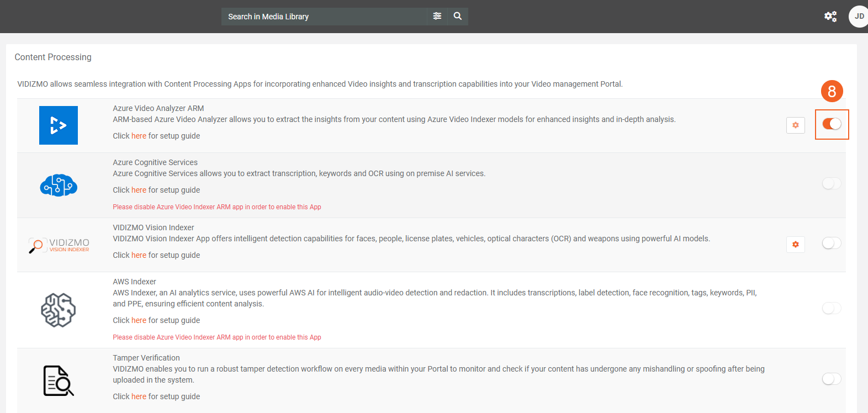This screenshot has width=868, height=413.
Task: Click the search magnifier button
Action: (458, 17)
